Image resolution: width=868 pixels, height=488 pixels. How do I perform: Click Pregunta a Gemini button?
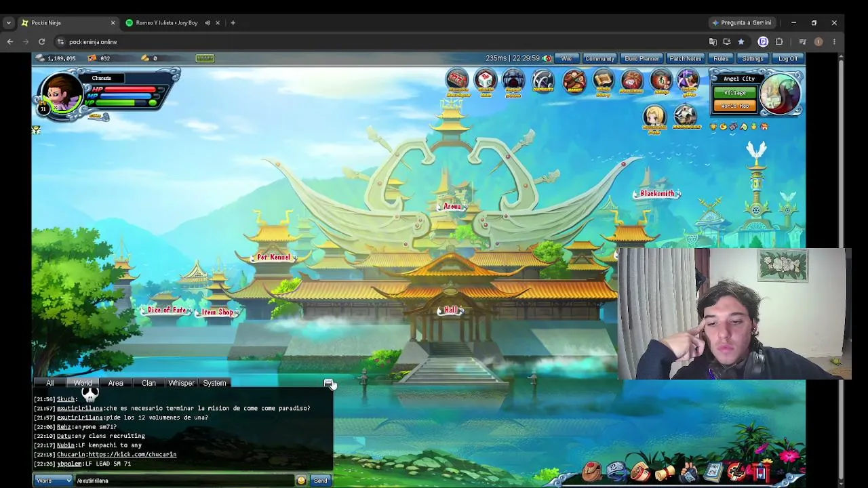coord(741,22)
